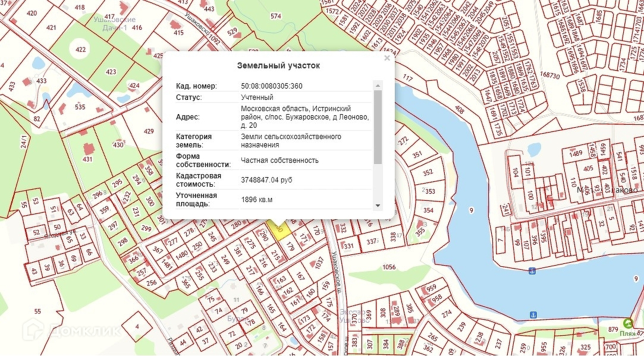Click the Кадастровая стоимость value 3748847.04 руб
The height and width of the screenshot is (356, 644).
(x=266, y=179)
